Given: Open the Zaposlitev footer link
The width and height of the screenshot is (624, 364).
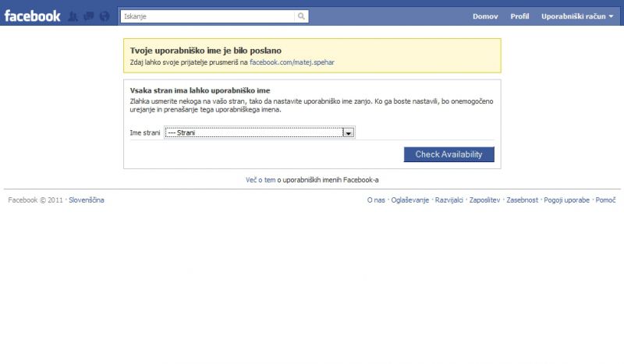Looking at the screenshot, I should (x=484, y=200).
